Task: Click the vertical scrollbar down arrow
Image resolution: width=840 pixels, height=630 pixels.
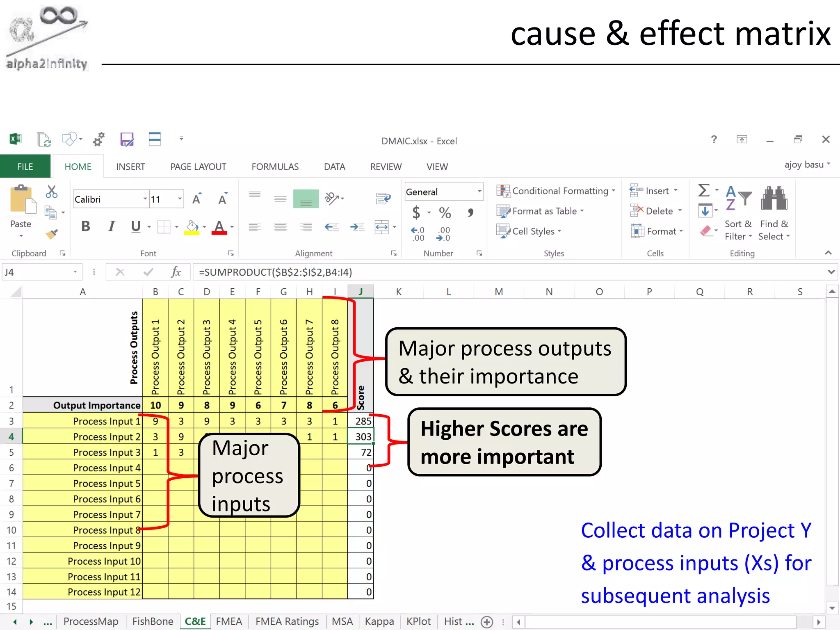Action: (x=832, y=608)
